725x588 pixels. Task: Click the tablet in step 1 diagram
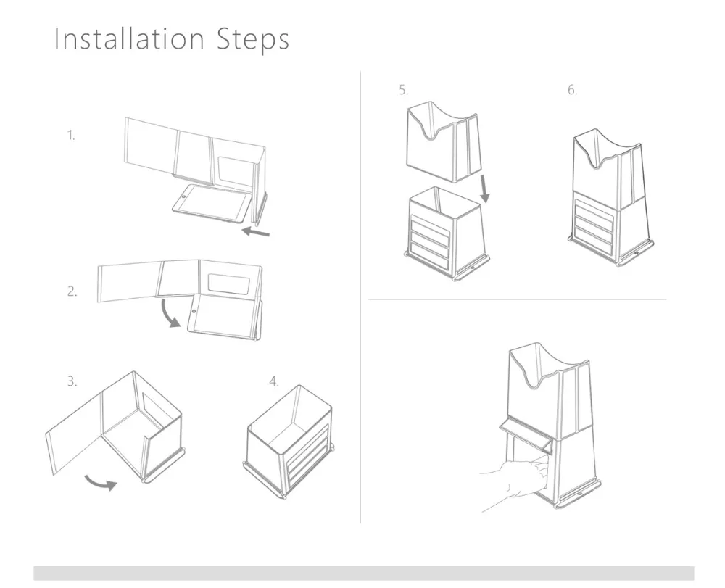point(212,202)
